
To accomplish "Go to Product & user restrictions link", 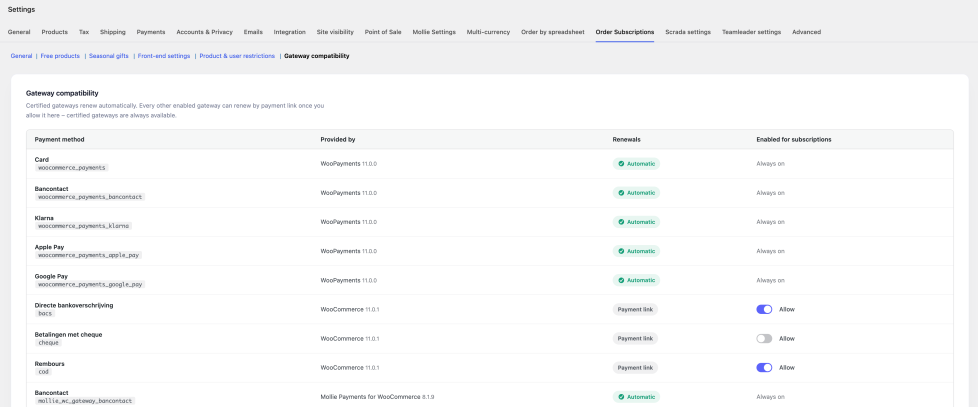I will coord(237,56).
